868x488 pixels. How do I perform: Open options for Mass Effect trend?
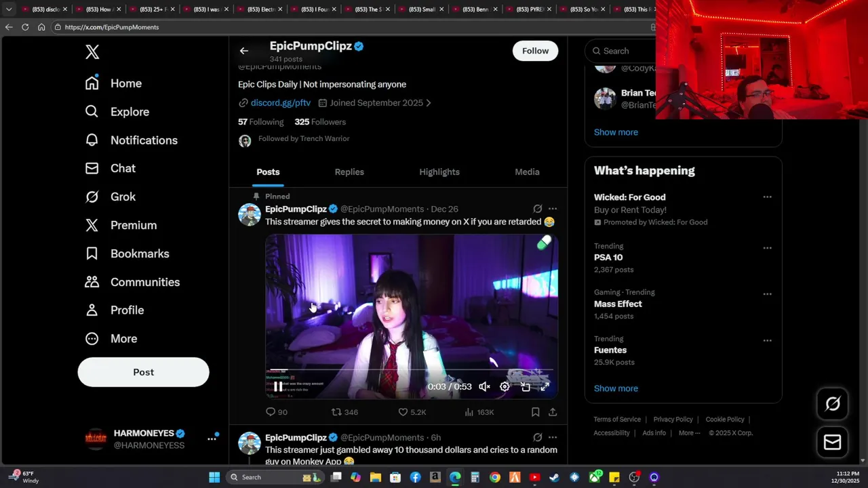767,294
